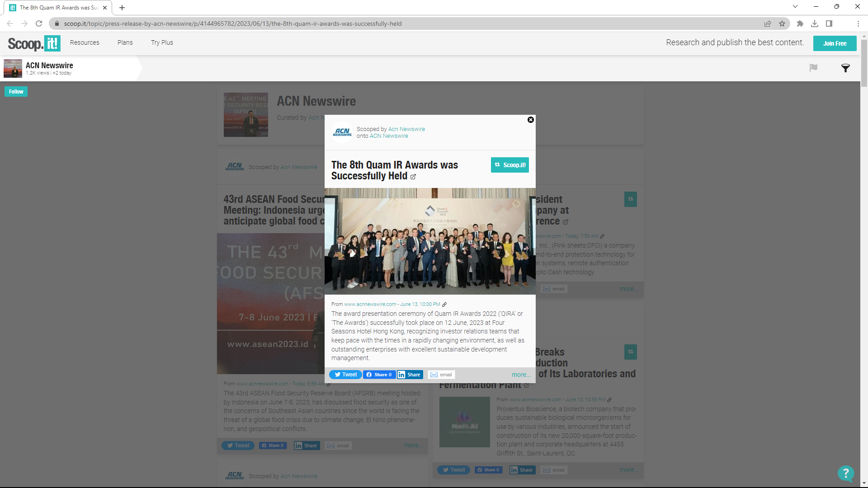Expand the tab search chevron

click(x=795, y=6)
